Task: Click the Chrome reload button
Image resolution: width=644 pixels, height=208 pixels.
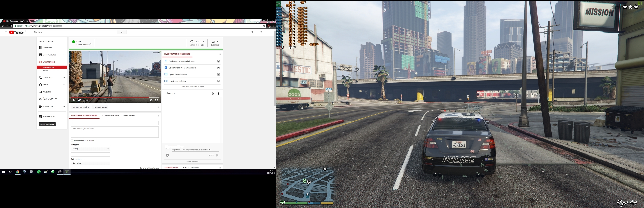Action: [11, 26]
